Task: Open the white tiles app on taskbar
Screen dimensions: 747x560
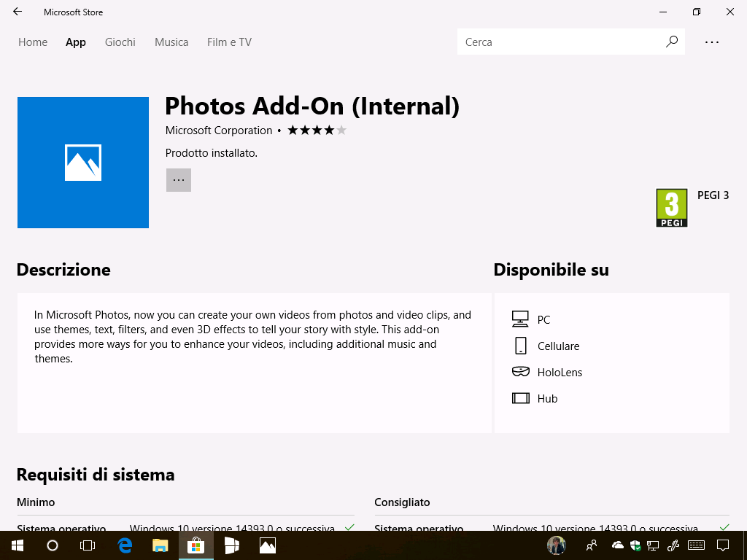Action: (231, 545)
